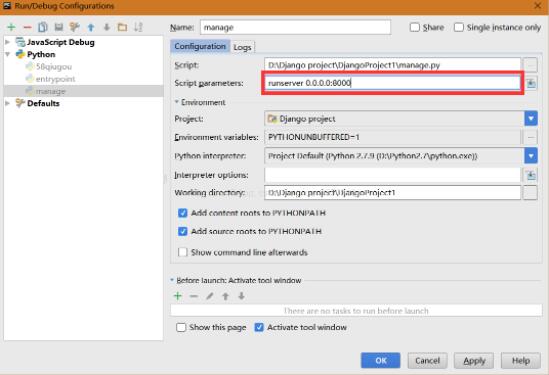Open the Python interpreter dropdown
This screenshot has height=375, width=549.
pyautogui.click(x=531, y=156)
